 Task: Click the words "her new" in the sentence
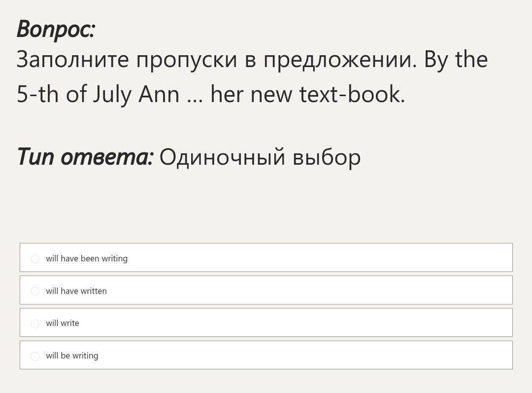pos(251,94)
